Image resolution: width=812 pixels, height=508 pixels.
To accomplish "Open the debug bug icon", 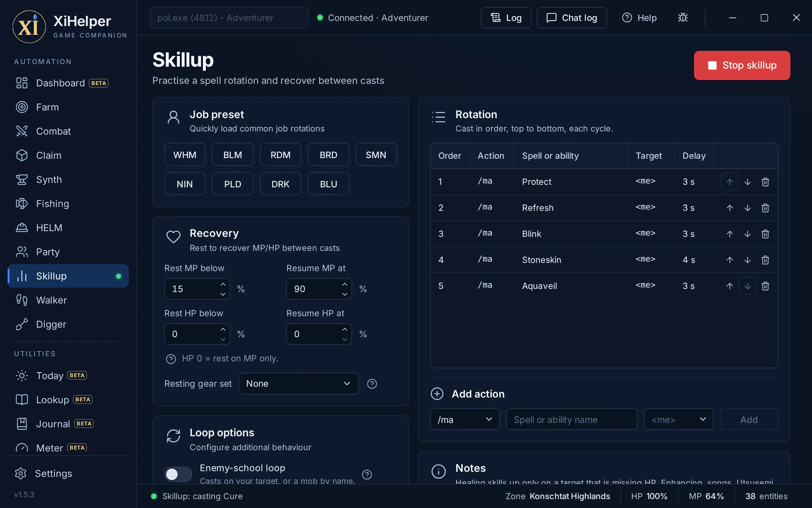I will pyautogui.click(x=683, y=17).
